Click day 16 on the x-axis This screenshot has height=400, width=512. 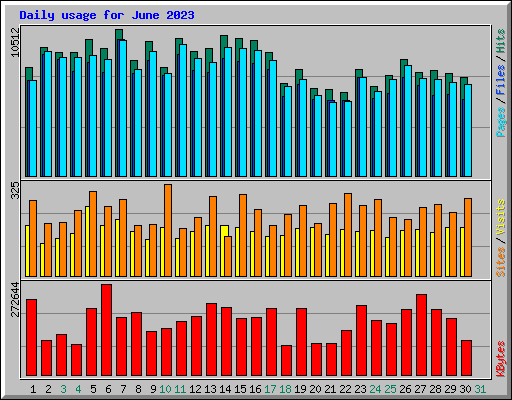point(255,389)
